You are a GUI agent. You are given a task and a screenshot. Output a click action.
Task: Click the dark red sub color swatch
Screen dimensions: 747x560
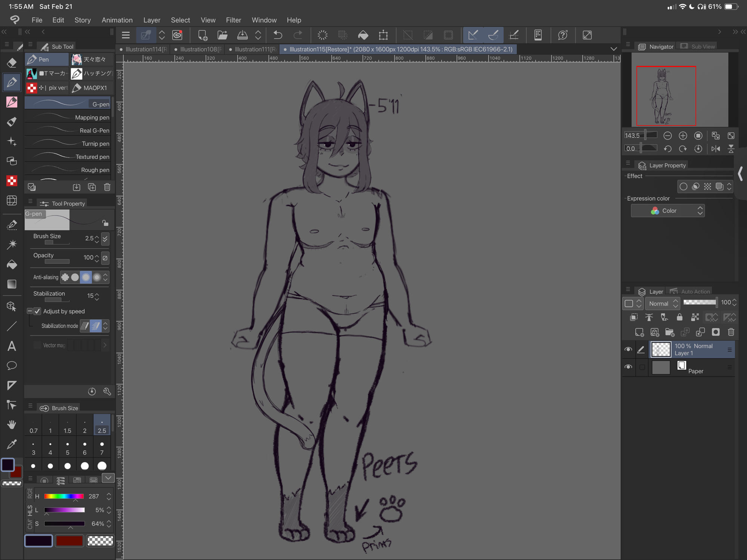pos(69,541)
